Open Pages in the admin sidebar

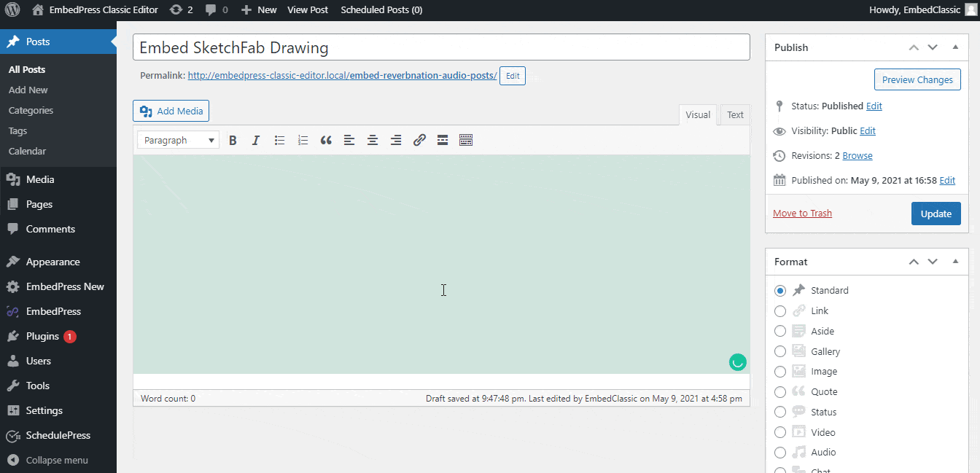coord(58,204)
